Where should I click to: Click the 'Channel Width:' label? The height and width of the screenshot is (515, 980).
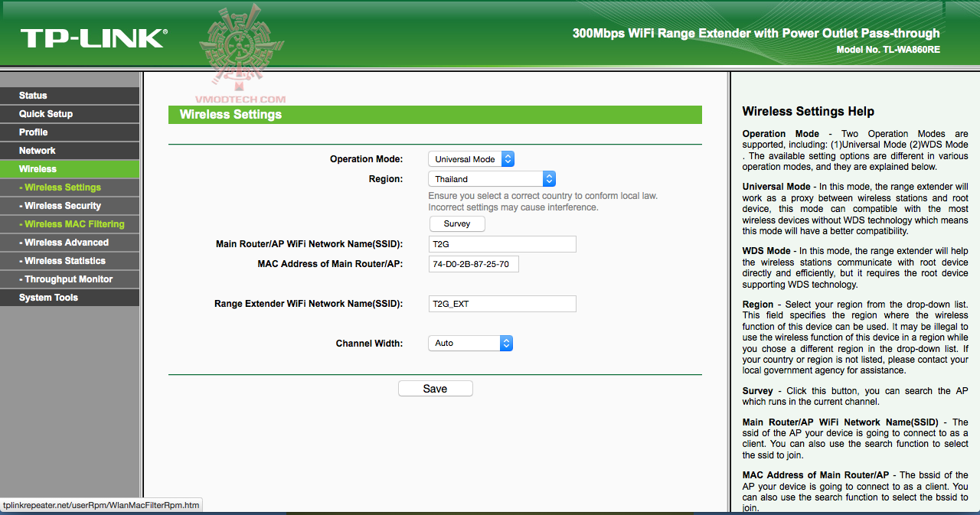tap(369, 344)
